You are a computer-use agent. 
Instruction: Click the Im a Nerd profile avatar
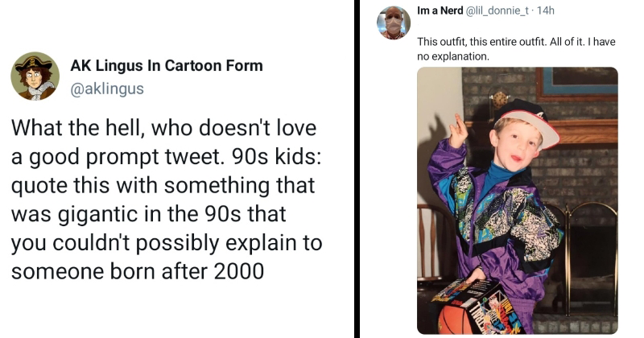point(394,22)
